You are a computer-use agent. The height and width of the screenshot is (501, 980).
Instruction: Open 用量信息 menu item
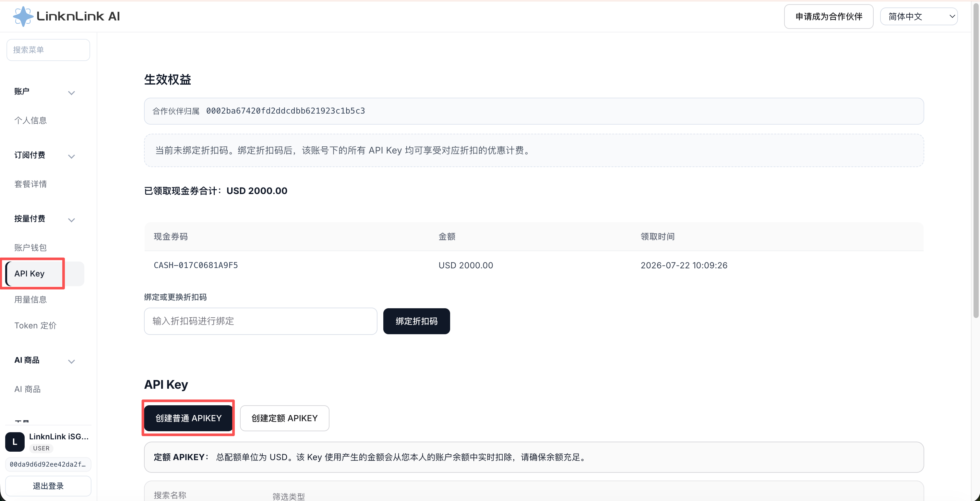pos(30,299)
